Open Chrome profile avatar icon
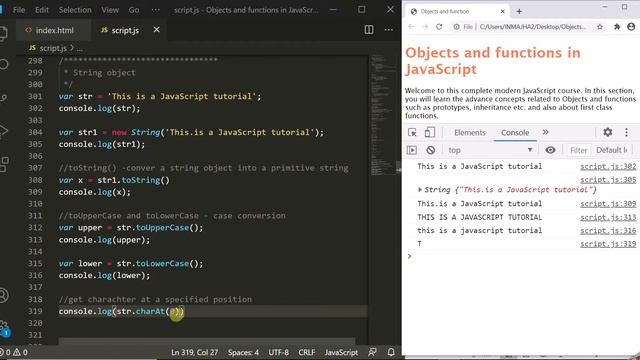 click(x=631, y=27)
